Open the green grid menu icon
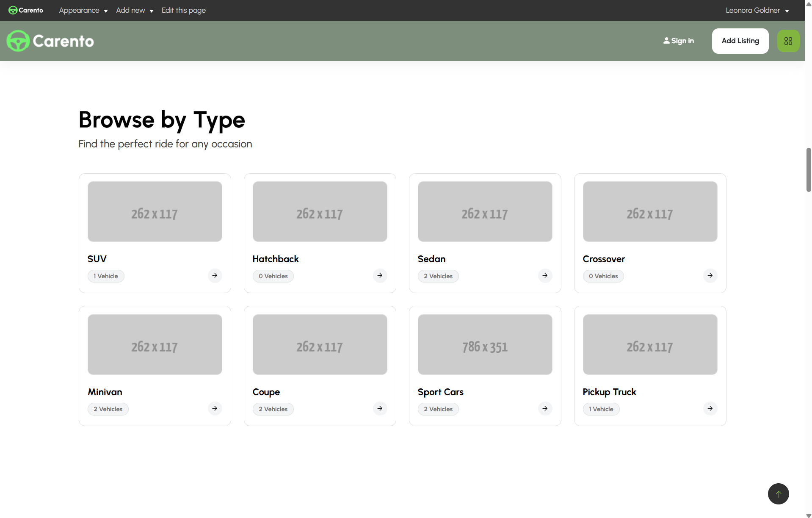This screenshot has width=812, height=518. [x=788, y=41]
